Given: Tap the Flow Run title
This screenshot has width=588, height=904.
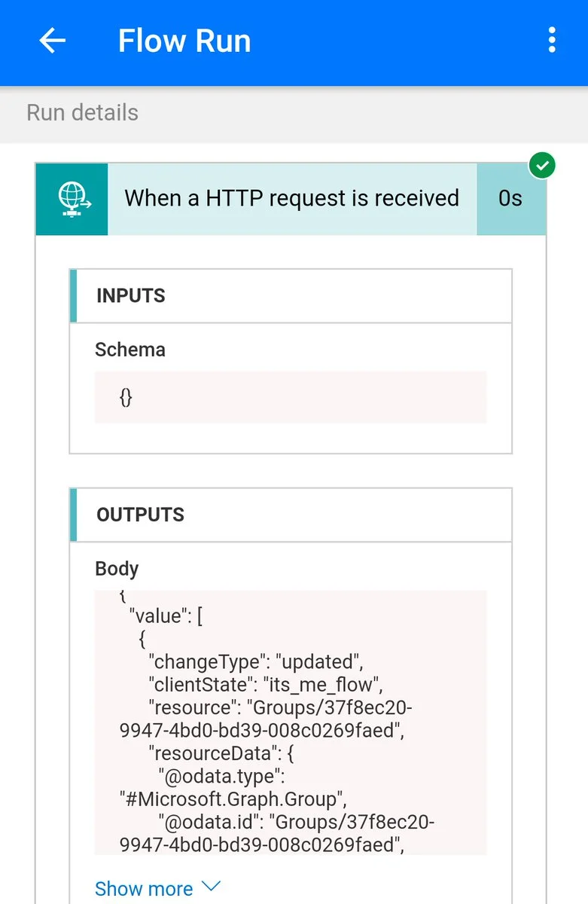Looking at the screenshot, I should pos(184,41).
